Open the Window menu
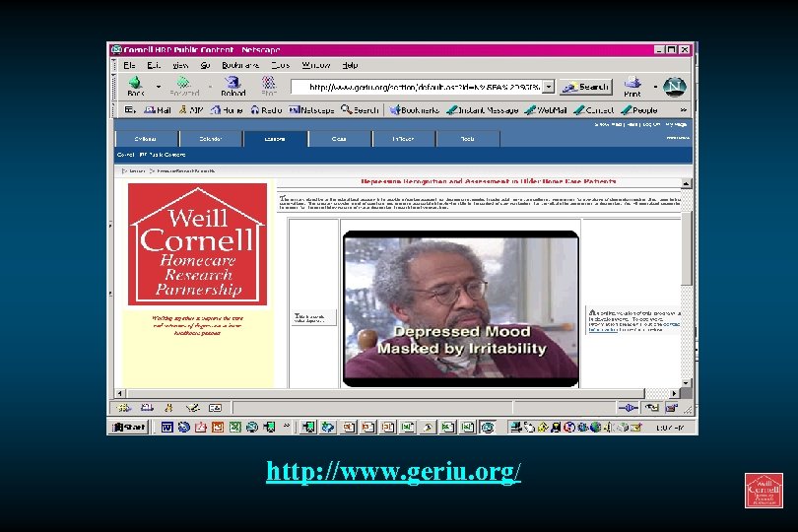Screen dimensions: 798x532 point(316,65)
